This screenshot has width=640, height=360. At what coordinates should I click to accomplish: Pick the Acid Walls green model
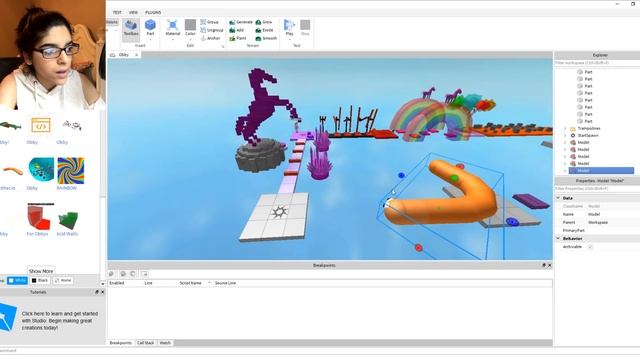tap(68, 220)
